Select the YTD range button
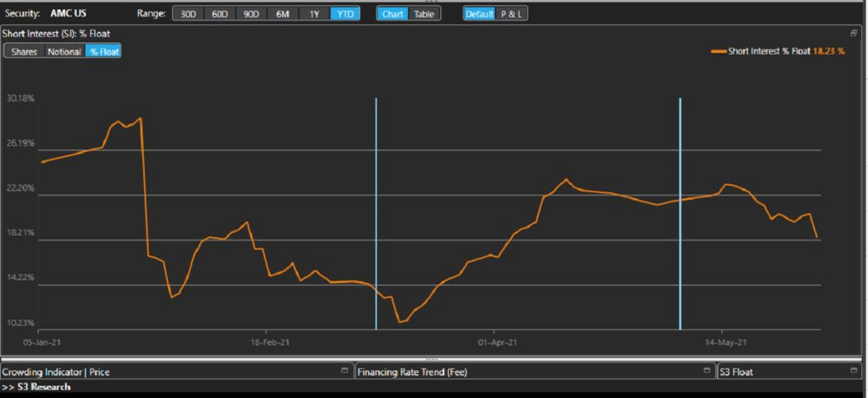Image resolution: width=868 pixels, height=398 pixels. tap(345, 14)
